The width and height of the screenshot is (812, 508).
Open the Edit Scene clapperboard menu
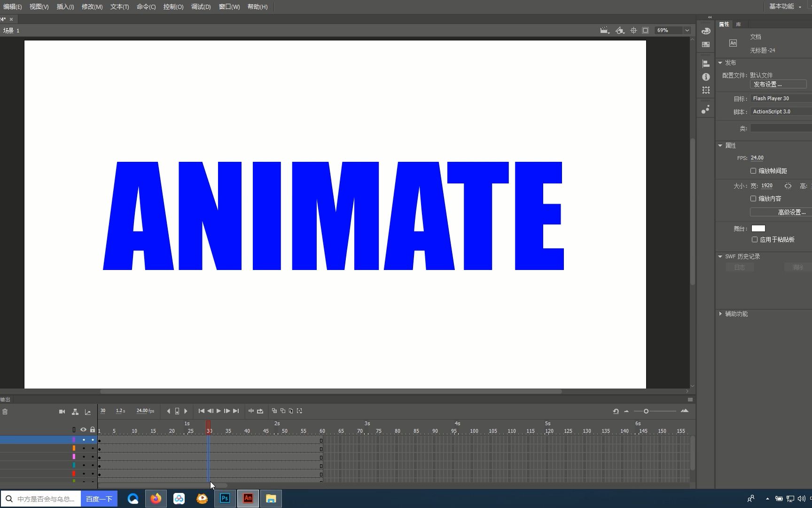click(x=605, y=30)
